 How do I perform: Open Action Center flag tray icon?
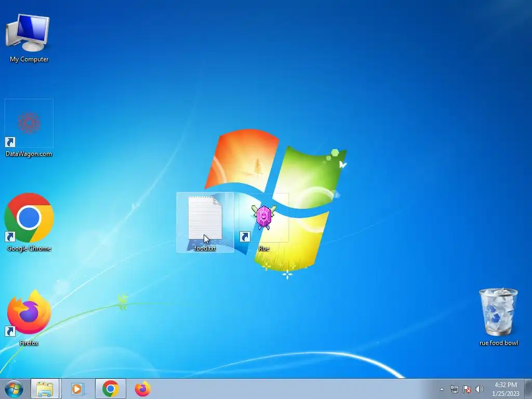(x=467, y=389)
